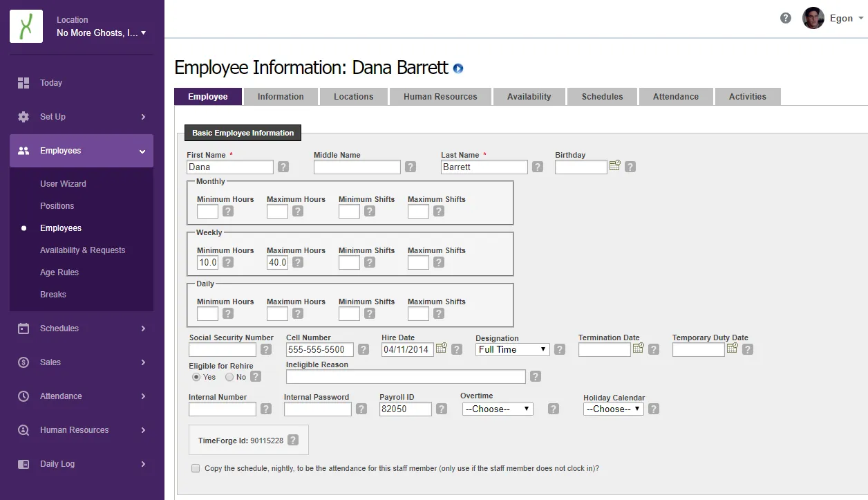Open the Today dashboard icon
The width and height of the screenshot is (868, 500).
coord(23,83)
